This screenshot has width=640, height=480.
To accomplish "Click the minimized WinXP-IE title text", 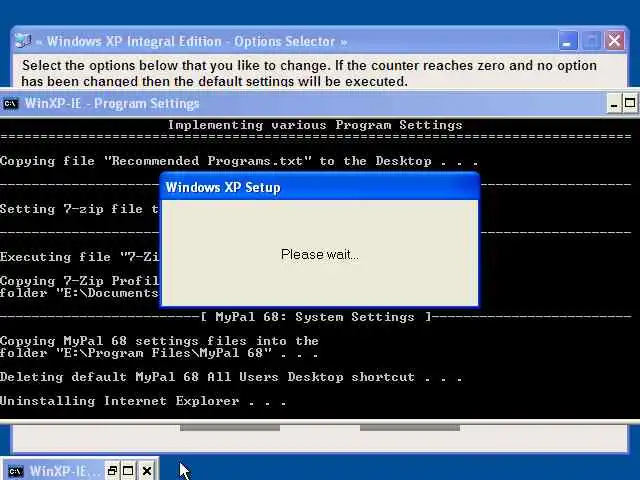I will pyautogui.click(x=64, y=471).
